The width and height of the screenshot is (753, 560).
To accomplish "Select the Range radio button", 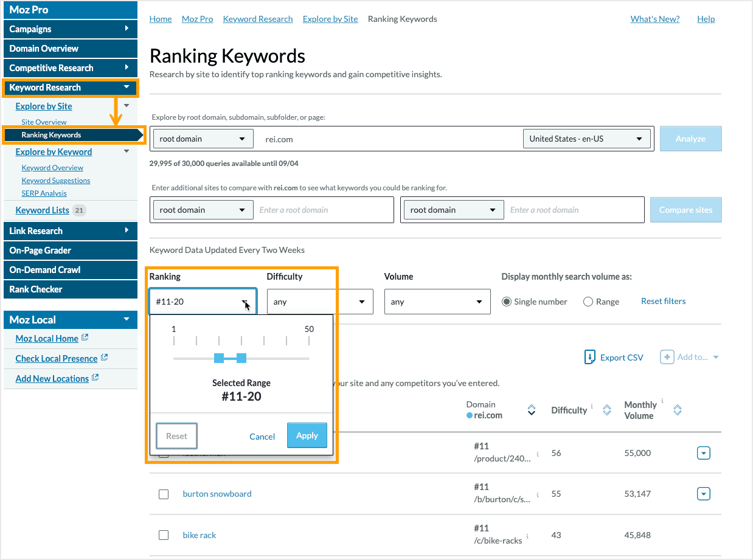I will (x=588, y=302).
